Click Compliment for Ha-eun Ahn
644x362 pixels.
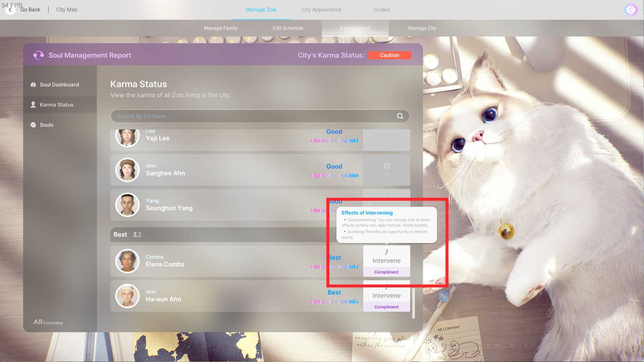[x=386, y=307]
